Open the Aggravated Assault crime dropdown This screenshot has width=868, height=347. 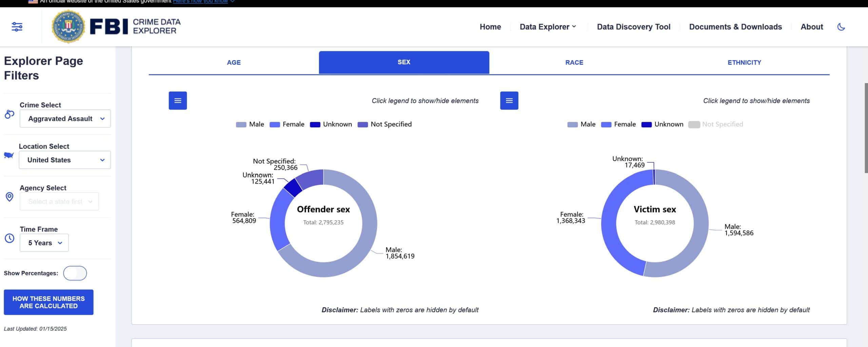tap(65, 118)
